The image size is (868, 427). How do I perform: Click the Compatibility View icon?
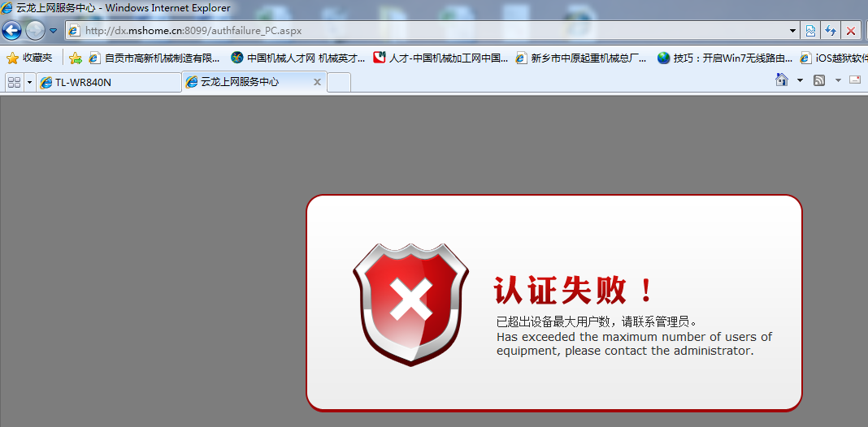tap(810, 30)
